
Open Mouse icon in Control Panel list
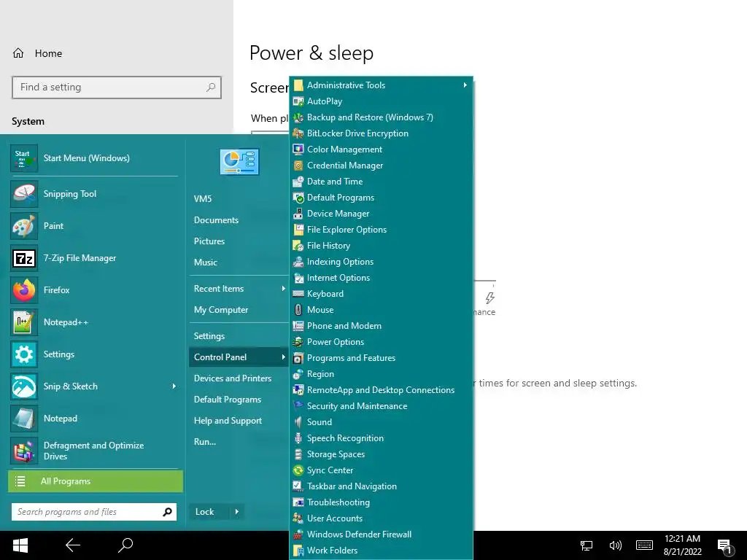tap(298, 309)
